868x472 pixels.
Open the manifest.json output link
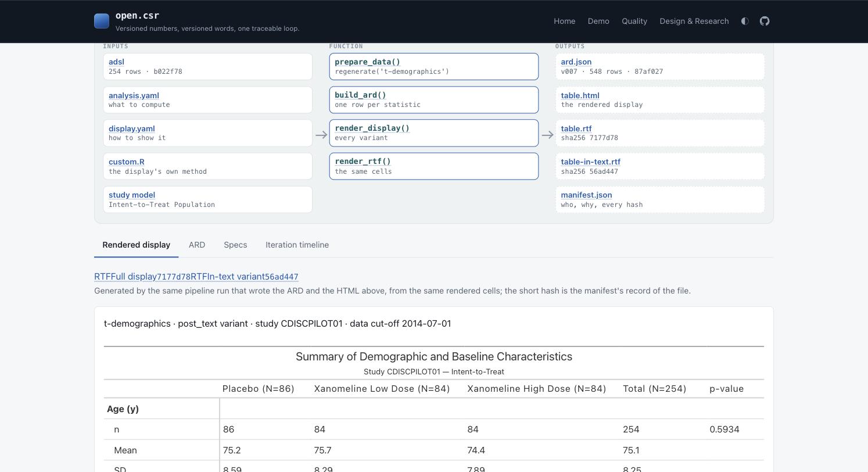(x=586, y=195)
